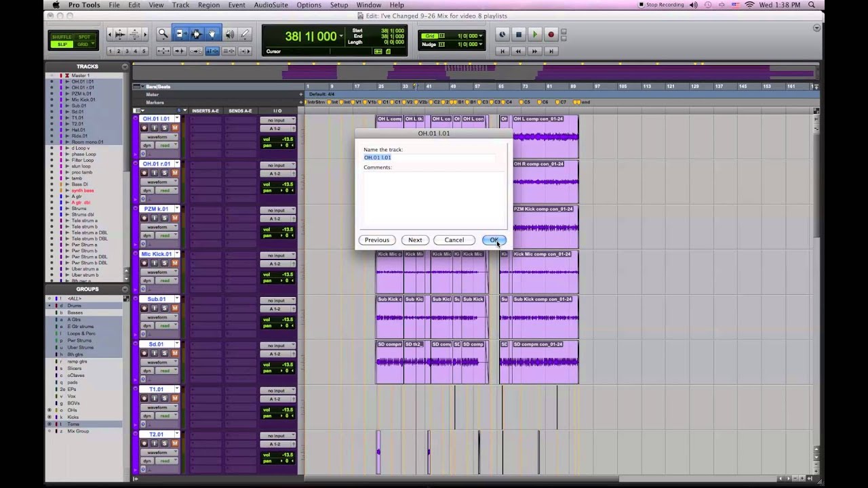
Task: Select the Pencil tool
Action: tap(245, 34)
